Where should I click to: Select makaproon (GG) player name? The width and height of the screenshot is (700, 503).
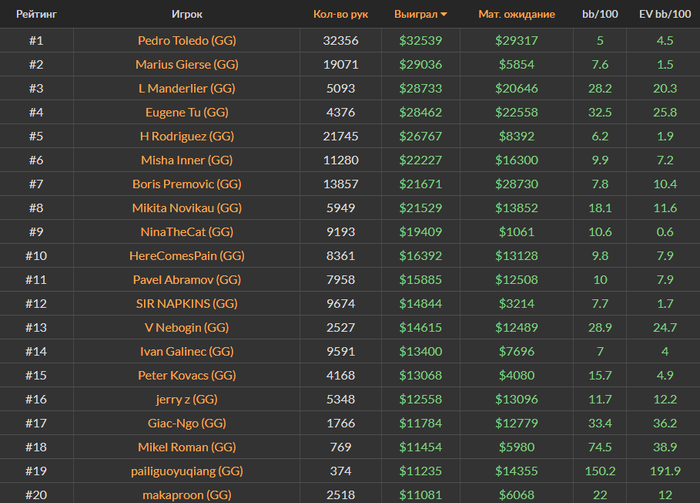click(x=187, y=495)
